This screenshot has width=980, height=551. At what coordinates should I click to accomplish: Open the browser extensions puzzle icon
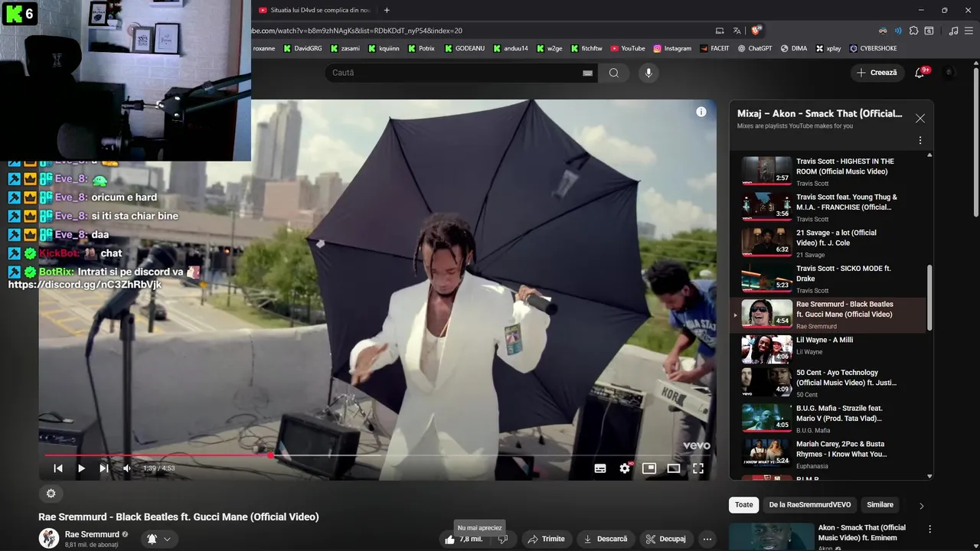click(913, 31)
